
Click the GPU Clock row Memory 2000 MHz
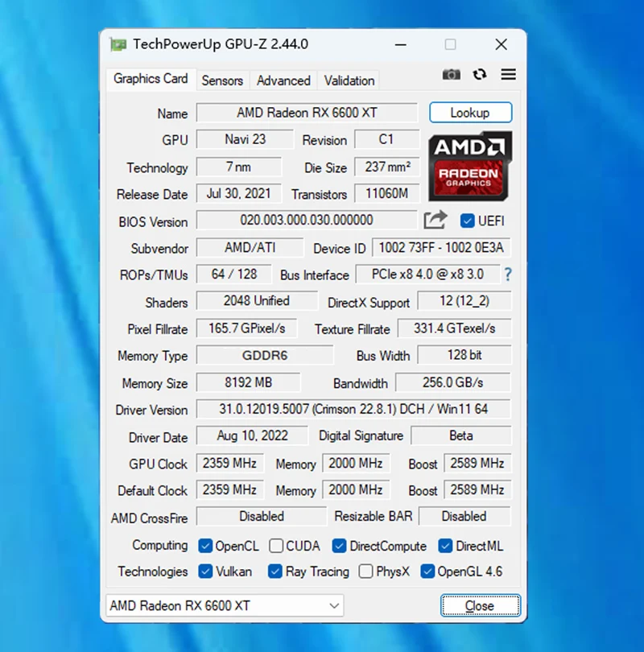[356, 463]
